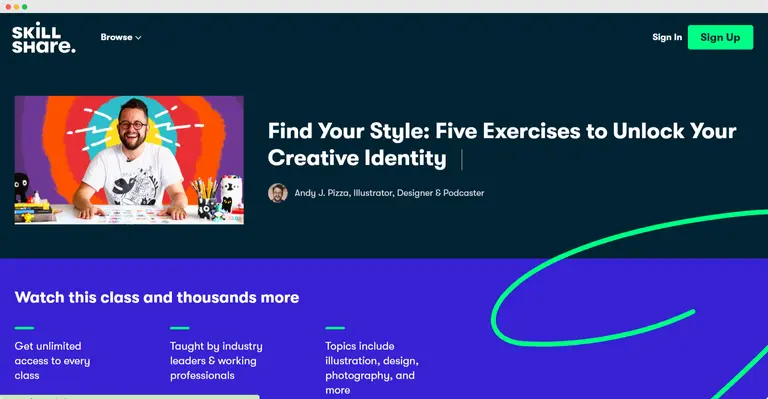The width and height of the screenshot is (768, 399).
Task: Open the Browse dropdown menu
Action: 121,37
